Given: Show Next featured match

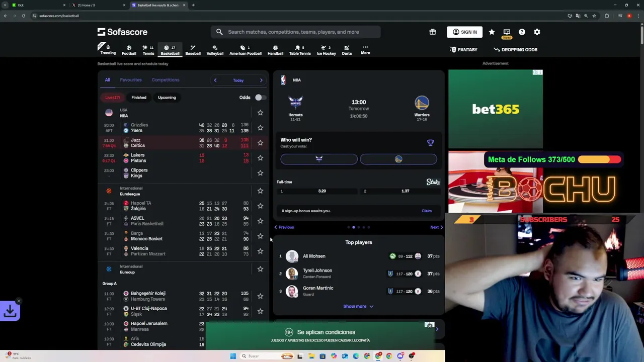Looking at the screenshot, I should [436, 227].
